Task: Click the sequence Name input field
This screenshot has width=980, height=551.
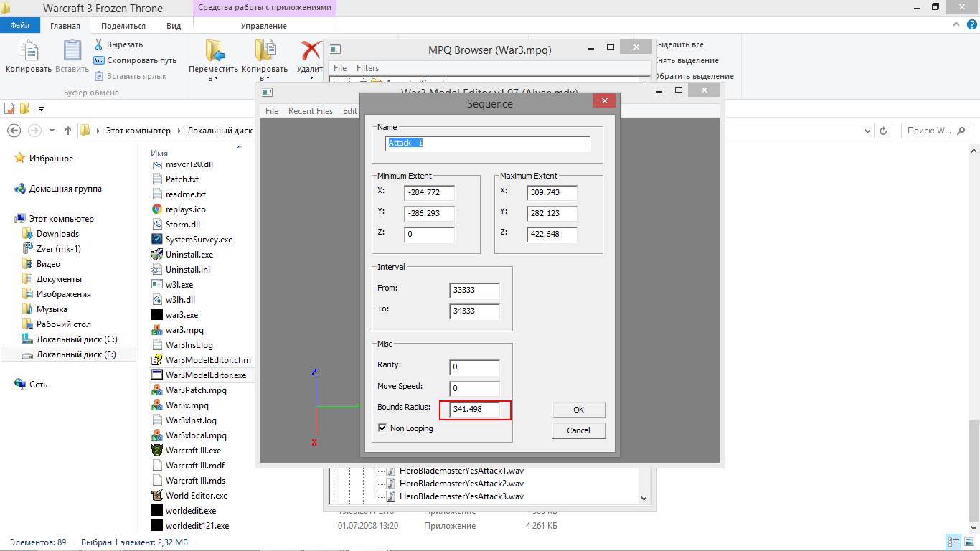Action: pyautogui.click(x=487, y=143)
